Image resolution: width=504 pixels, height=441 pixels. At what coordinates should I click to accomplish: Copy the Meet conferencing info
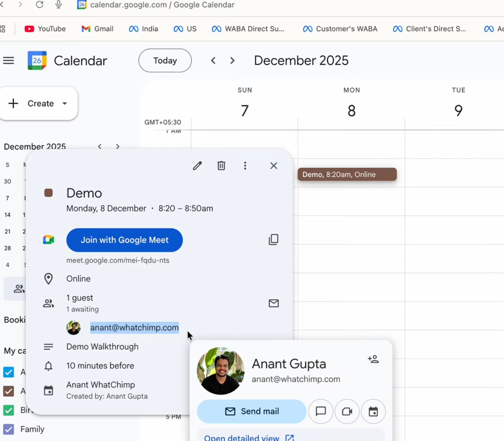coord(274,240)
